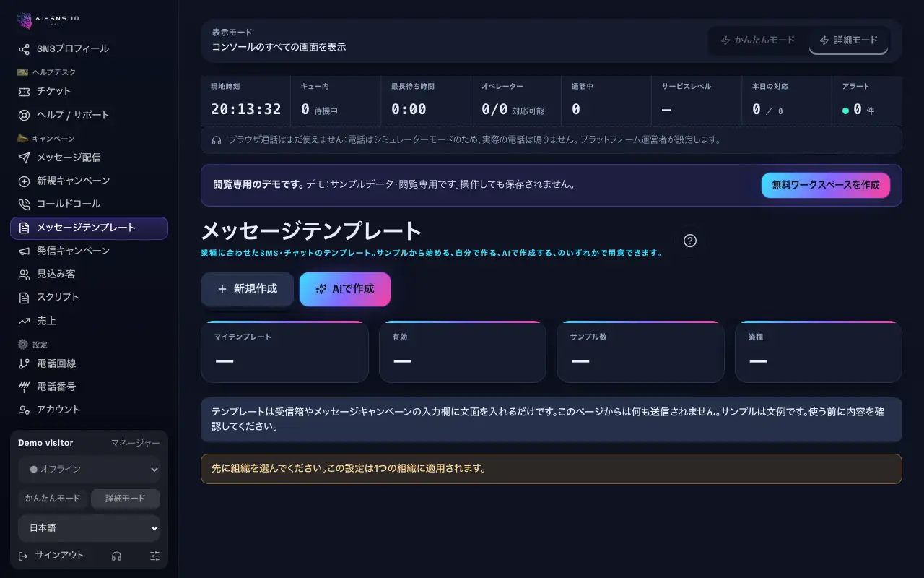Viewport: 924px width, 578px height.
Task: Click the 電話回線 branch icon
Action: coord(24,363)
